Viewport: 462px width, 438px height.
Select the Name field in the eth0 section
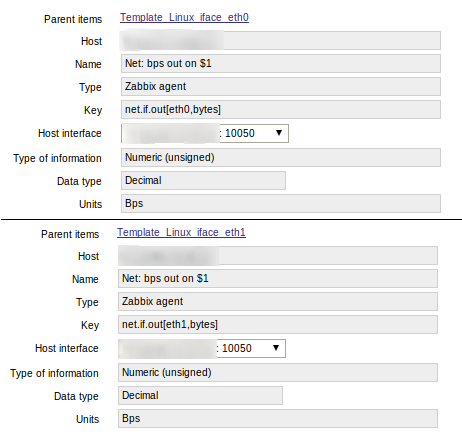(x=281, y=63)
